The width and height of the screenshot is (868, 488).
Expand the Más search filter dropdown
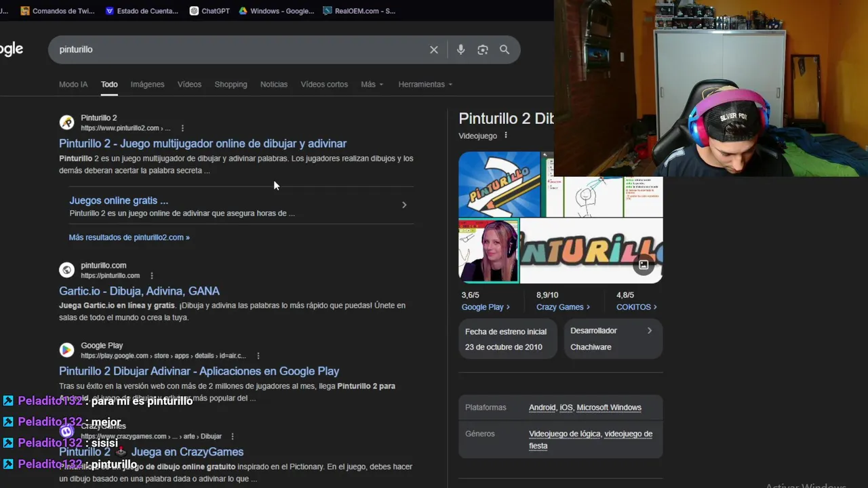click(372, 84)
